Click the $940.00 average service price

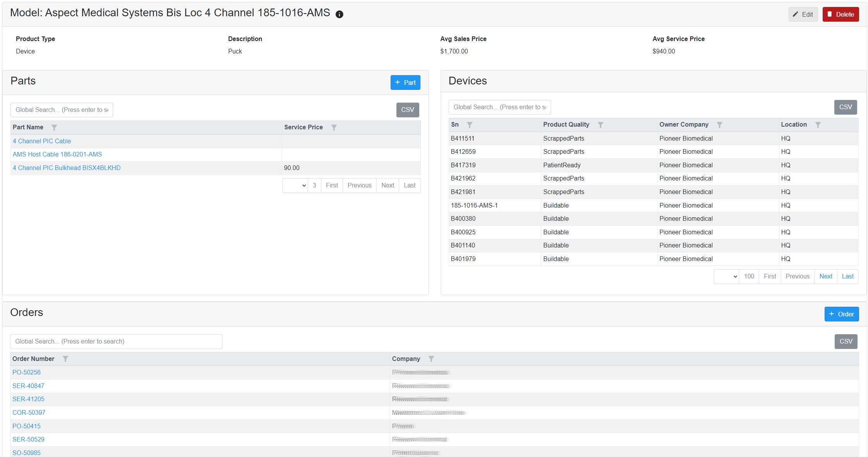coord(664,52)
